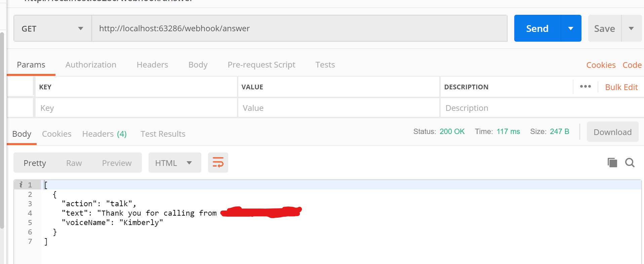Open the Send dropdown arrow
The height and width of the screenshot is (264, 644).
click(x=571, y=29)
